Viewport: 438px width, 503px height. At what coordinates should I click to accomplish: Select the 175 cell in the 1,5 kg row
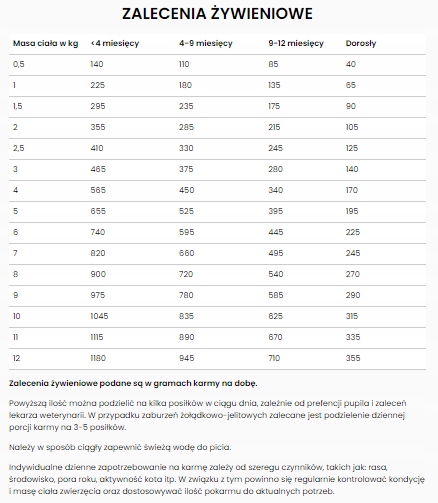point(274,106)
